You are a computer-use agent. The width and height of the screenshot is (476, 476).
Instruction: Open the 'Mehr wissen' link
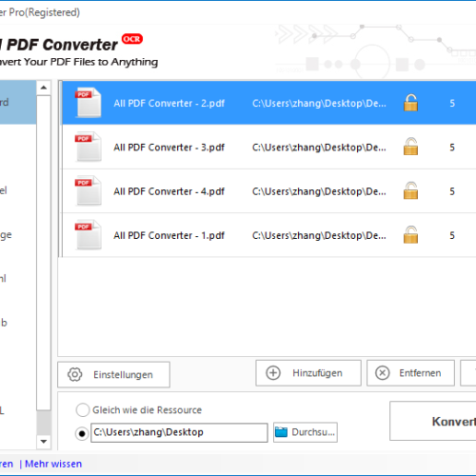pyautogui.click(x=53, y=464)
